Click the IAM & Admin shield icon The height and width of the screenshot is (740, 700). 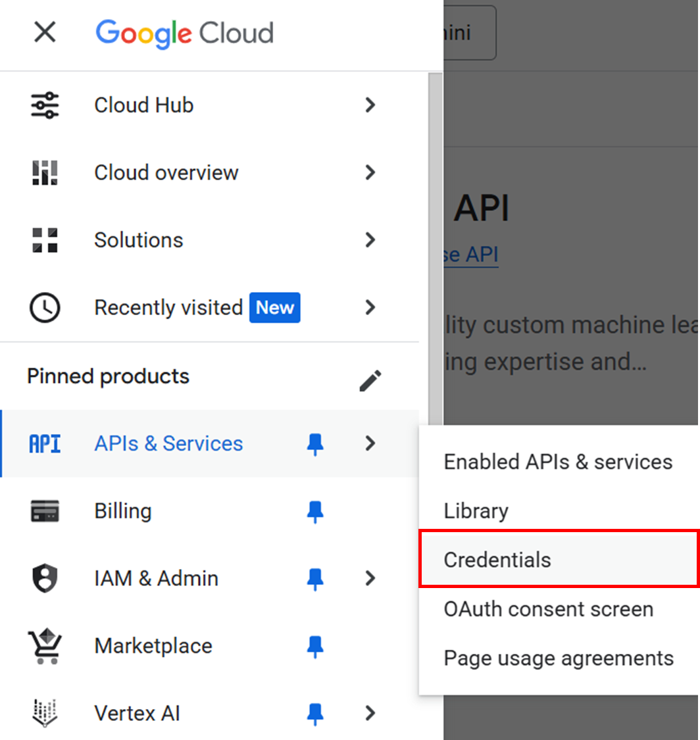pos(45,578)
